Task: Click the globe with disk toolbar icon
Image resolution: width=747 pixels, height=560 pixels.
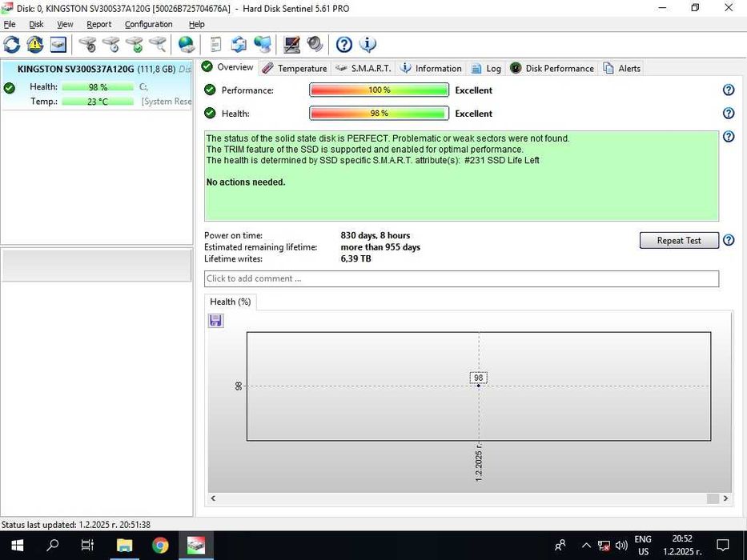Action: (x=187, y=45)
